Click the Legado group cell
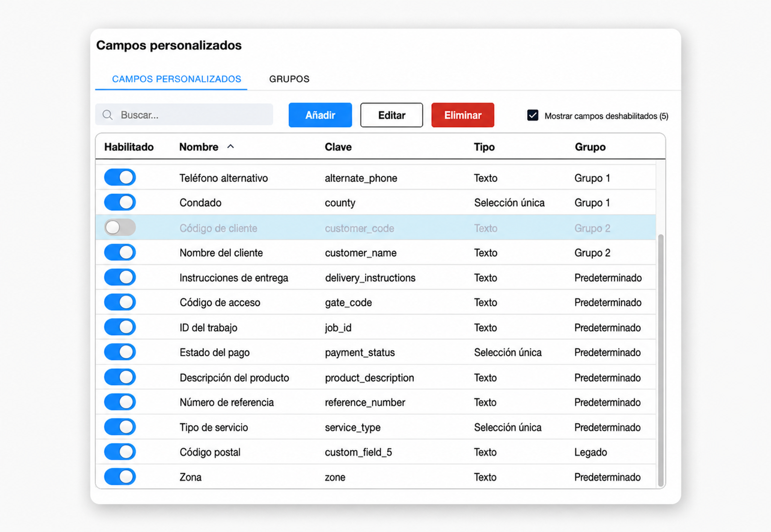Image resolution: width=771 pixels, height=532 pixels. [x=590, y=452]
